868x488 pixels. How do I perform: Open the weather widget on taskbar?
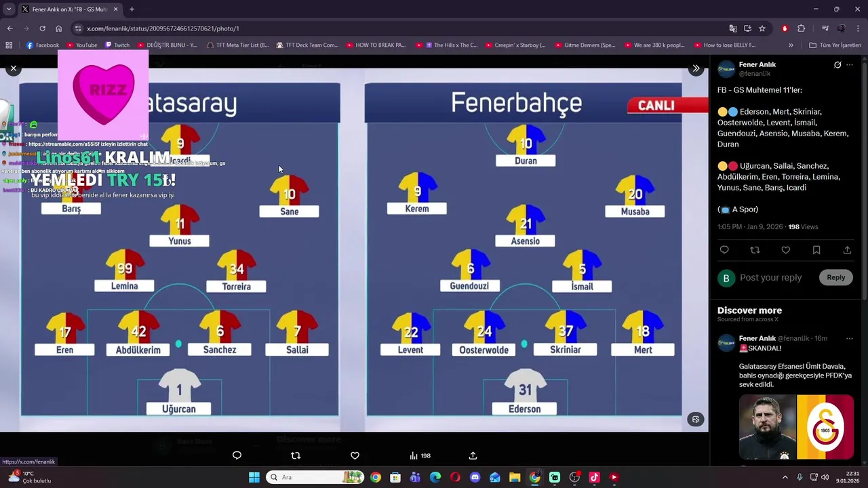(x=28, y=477)
